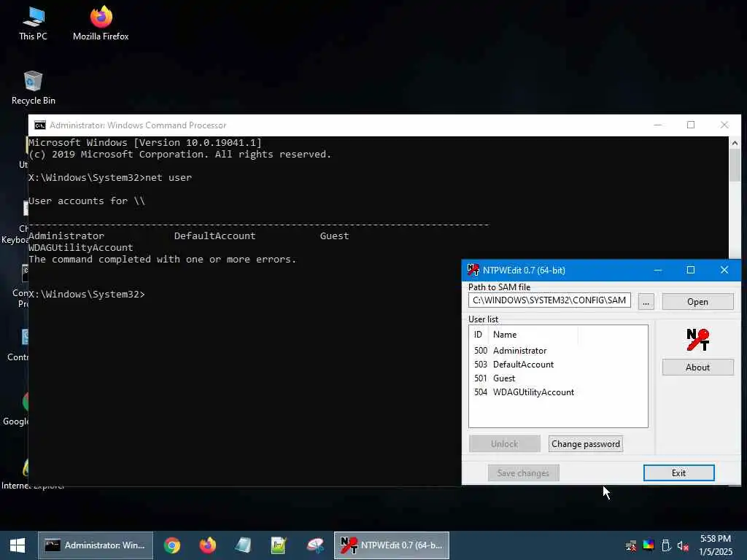
Task: Switch to Administrator Command Processor taskbar button
Action: coord(96,545)
